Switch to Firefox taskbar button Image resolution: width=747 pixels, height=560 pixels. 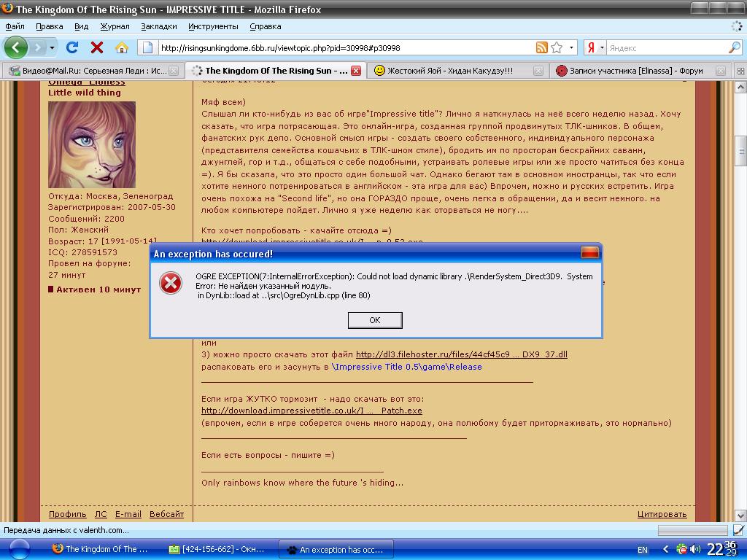101,549
